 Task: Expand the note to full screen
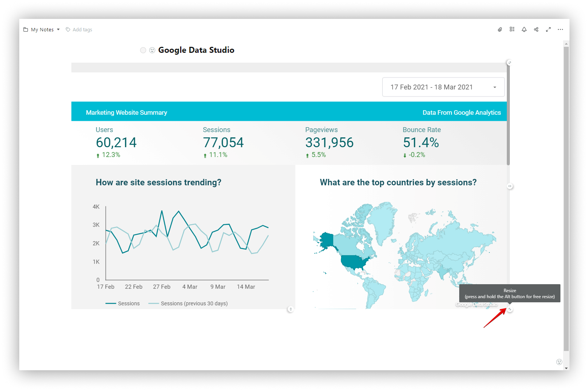(x=548, y=29)
